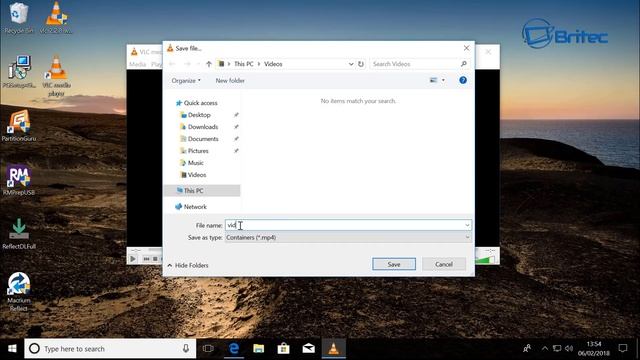Refresh the Videos folder view

361,64
